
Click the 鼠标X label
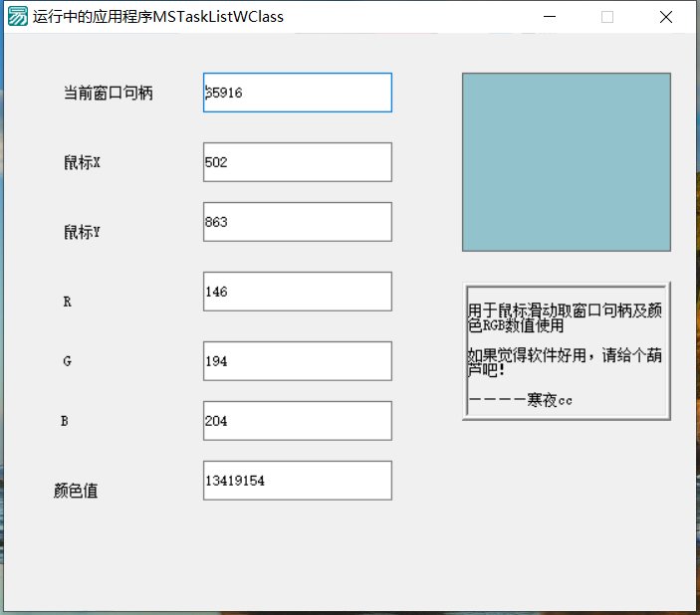click(x=82, y=163)
